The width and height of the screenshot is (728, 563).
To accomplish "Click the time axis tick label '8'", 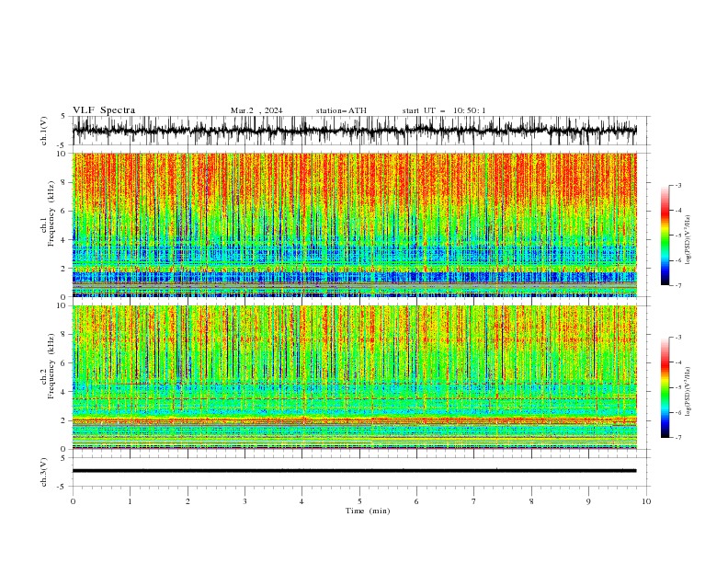I will pos(531,501).
